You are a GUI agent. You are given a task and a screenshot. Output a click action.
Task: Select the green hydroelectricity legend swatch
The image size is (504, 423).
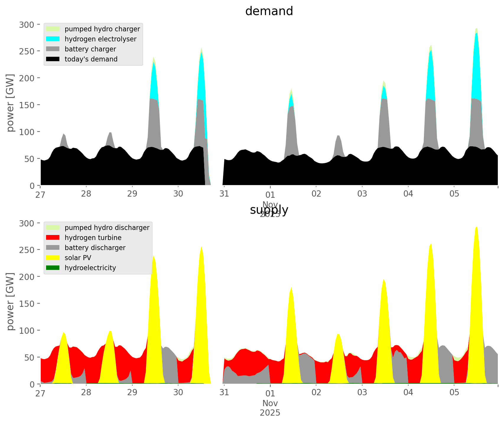pos(53,268)
